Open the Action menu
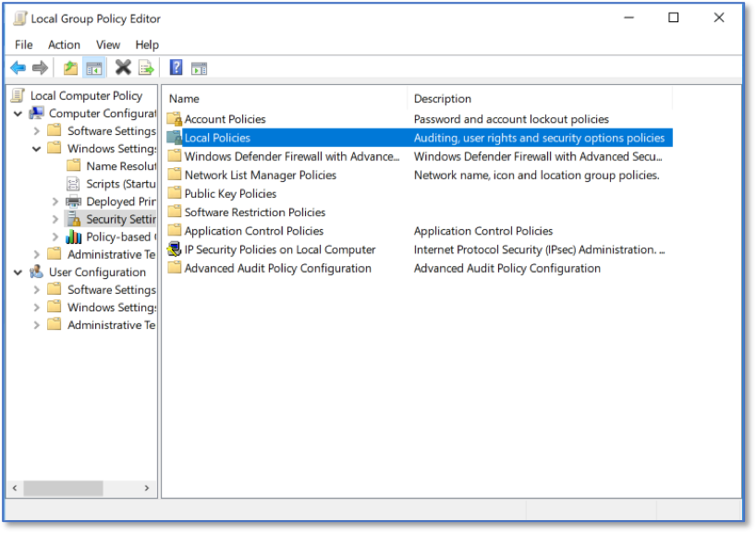756x533 pixels. click(64, 45)
